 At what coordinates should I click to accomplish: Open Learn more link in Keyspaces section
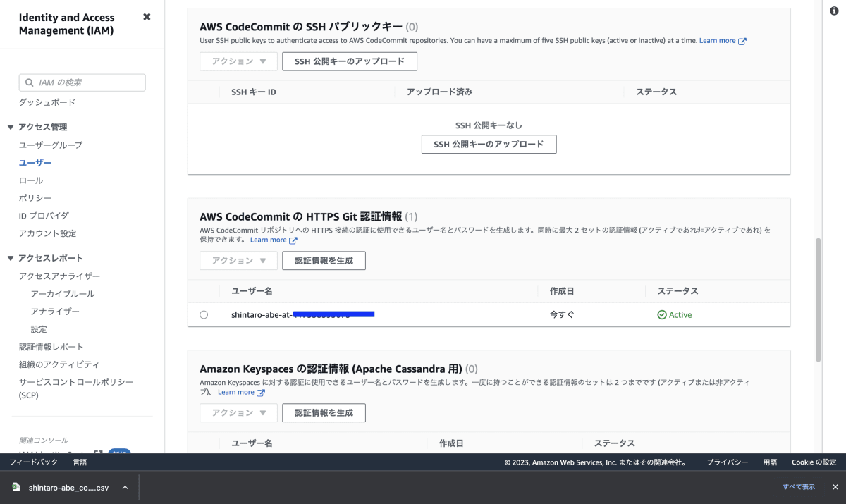coord(236,392)
